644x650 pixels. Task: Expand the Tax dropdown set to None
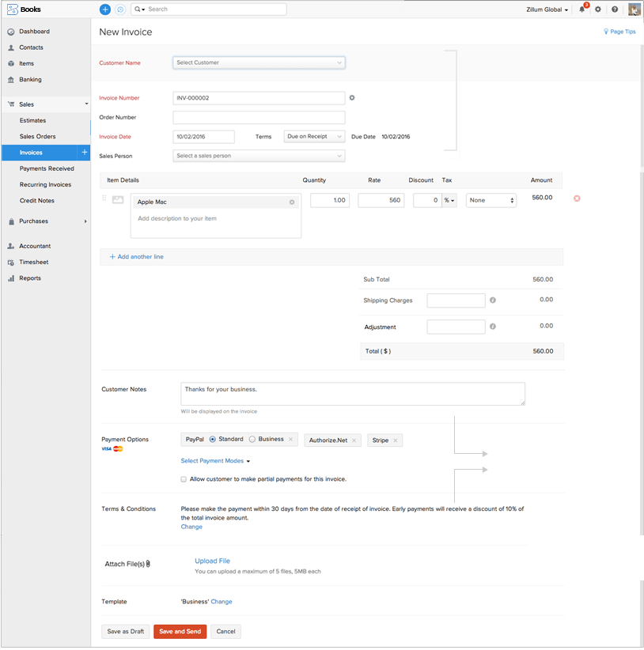click(x=491, y=201)
